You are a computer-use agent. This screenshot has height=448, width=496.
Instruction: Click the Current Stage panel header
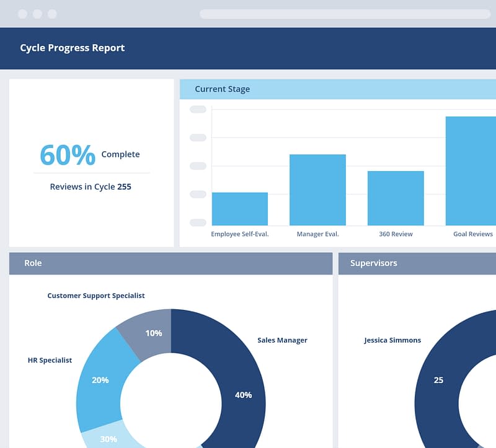tap(337, 89)
